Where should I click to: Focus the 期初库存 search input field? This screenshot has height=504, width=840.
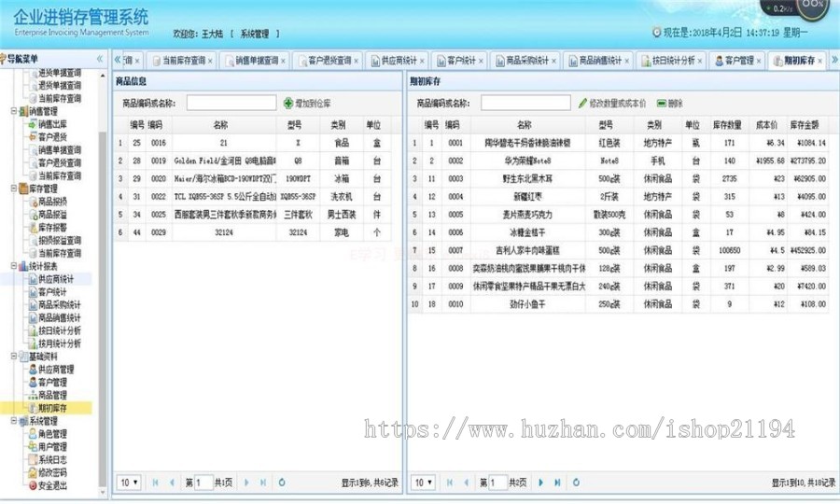pos(525,103)
